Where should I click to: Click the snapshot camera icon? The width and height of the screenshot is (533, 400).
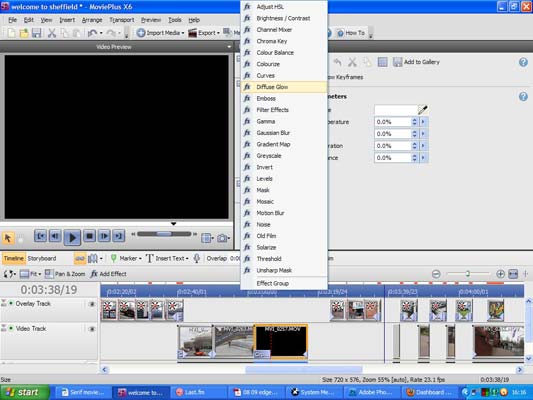pyautogui.click(x=222, y=238)
